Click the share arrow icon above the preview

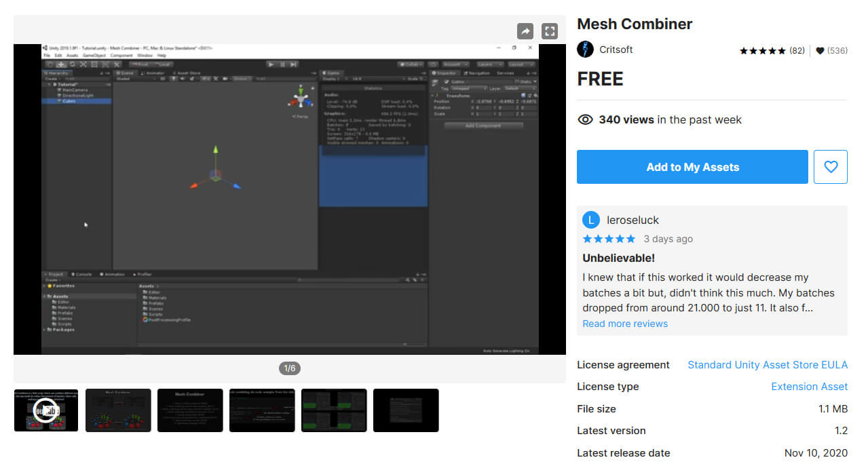pyautogui.click(x=525, y=31)
